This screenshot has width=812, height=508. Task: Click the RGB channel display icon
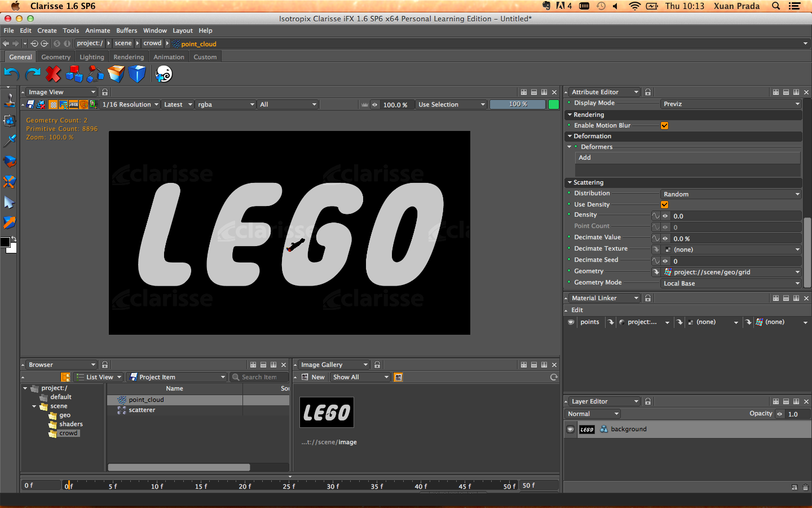point(73,104)
